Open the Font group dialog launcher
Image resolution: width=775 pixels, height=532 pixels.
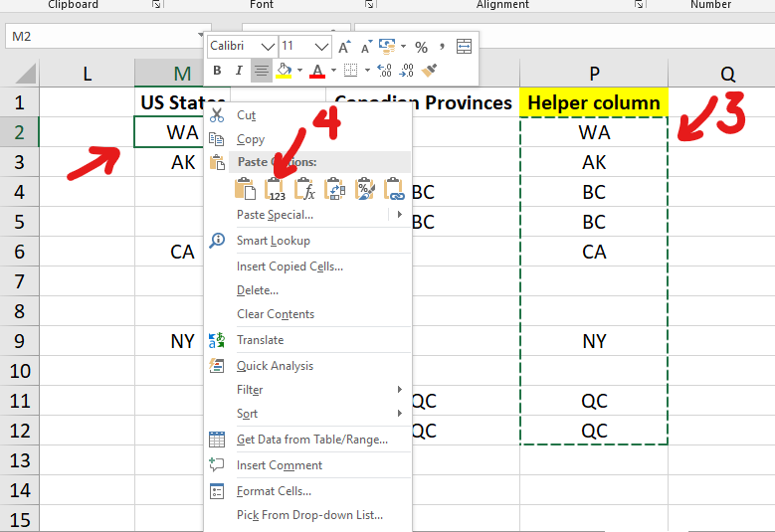pyautogui.click(x=369, y=4)
